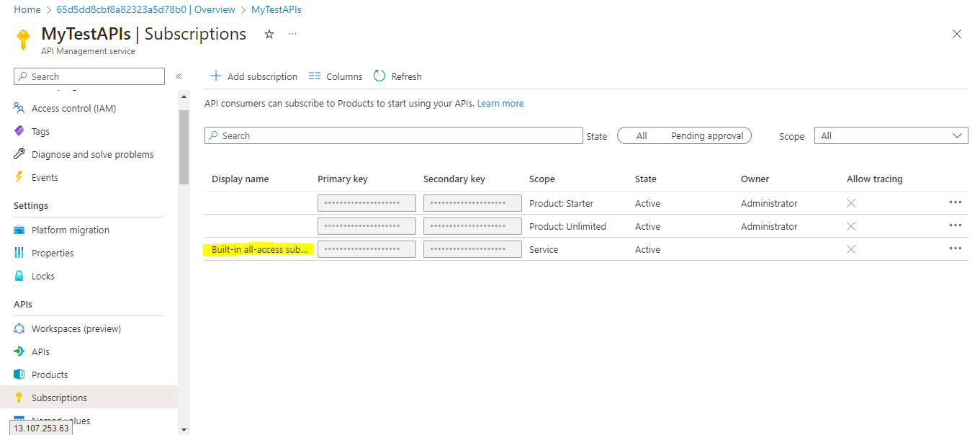Click the Workspaces (preview) icon
The width and height of the screenshot is (980, 435).
click(x=19, y=328)
